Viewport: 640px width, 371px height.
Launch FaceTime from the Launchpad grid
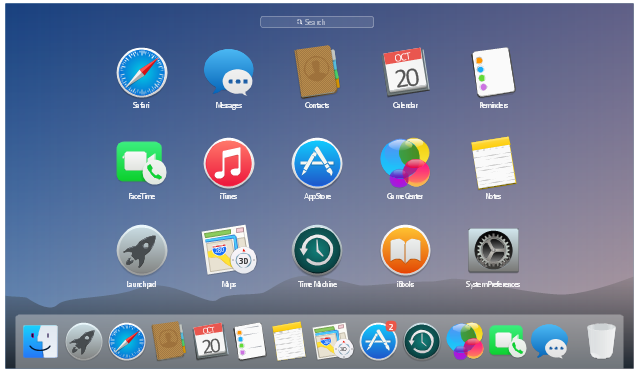coord(141,162)
